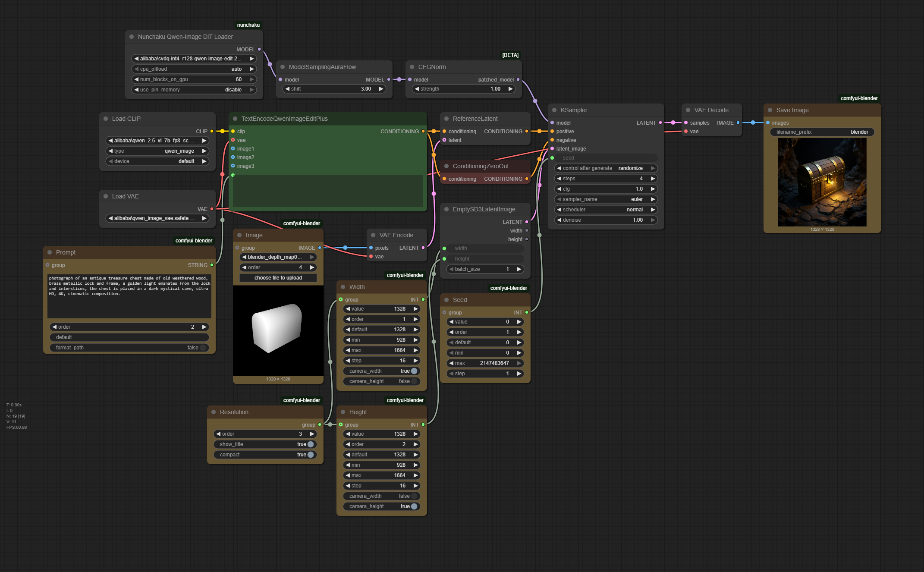This screenshot has width=924, height=572.
Task: Collapse the KSampler node using its title dot
Action: tap(554, 110)
